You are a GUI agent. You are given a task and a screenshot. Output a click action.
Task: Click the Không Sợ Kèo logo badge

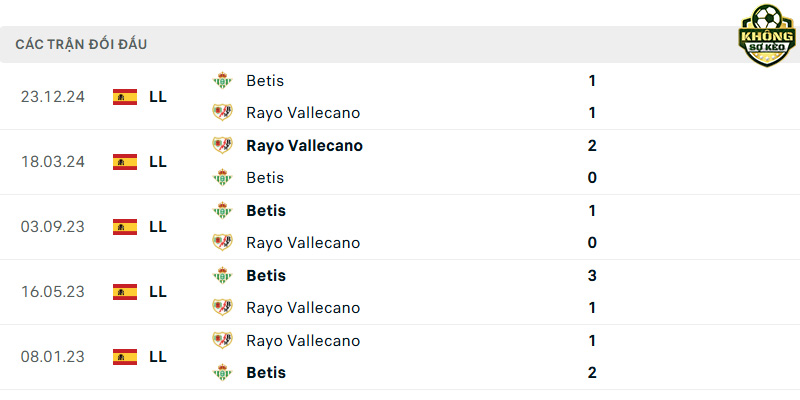pos(767,36)
